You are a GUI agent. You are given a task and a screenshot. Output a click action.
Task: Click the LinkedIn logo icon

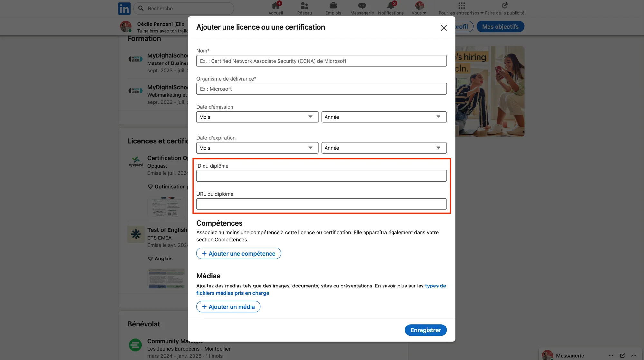pyautogui.click(x=124, y=8)
